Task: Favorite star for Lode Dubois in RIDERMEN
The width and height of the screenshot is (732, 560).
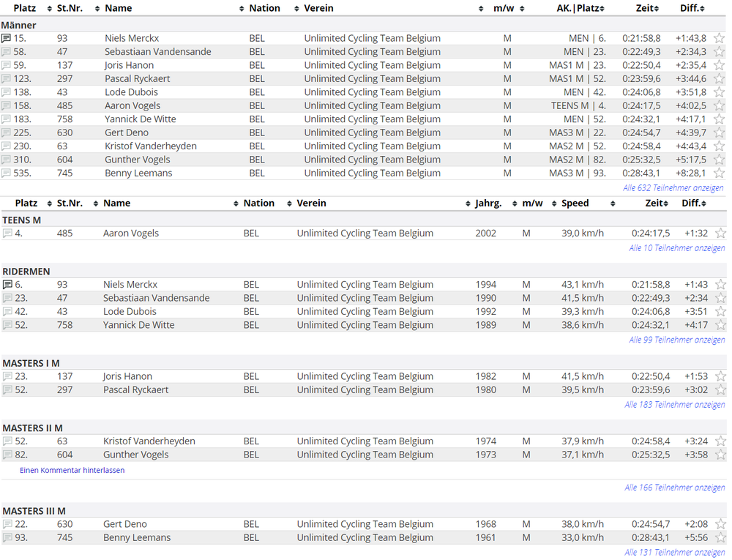Action: click(721, 312)
